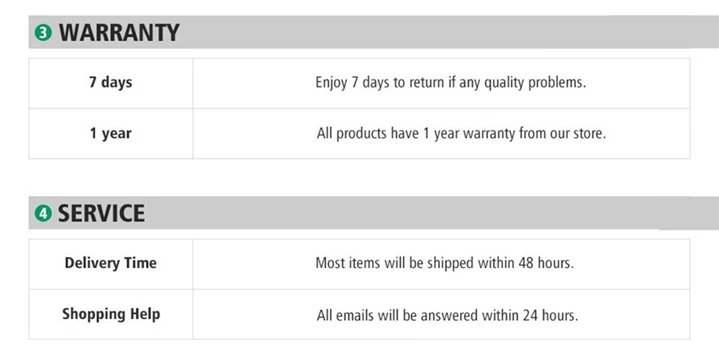Click the green number 4 badge
Image resolution: width=719 pixels, height=363 pixels.
pos(43,213)
